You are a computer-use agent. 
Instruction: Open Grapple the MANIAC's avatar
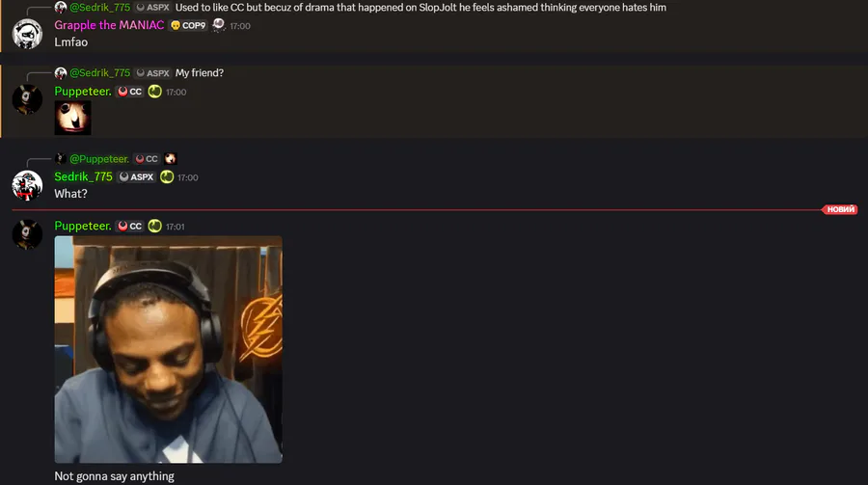pyautogui.click(x=27, y=34)
